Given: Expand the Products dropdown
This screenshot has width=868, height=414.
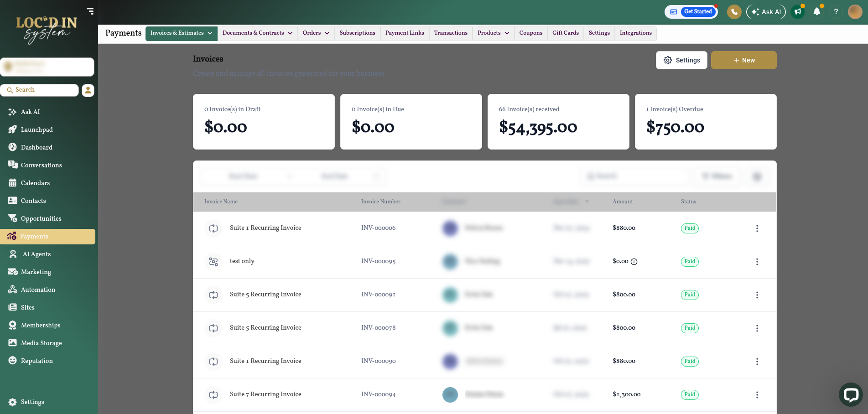Looking at the screenshot, I should coord(494,33).
